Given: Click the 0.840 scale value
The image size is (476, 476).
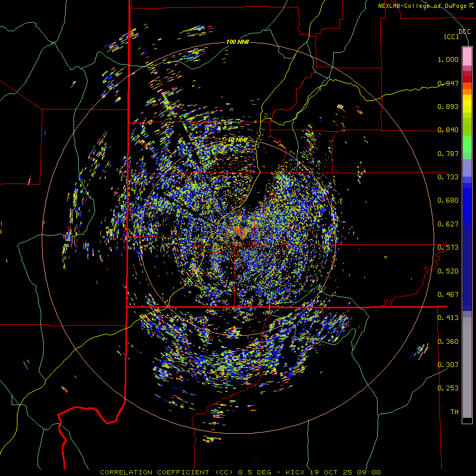Looking at the screenshot, I should 448,130.
